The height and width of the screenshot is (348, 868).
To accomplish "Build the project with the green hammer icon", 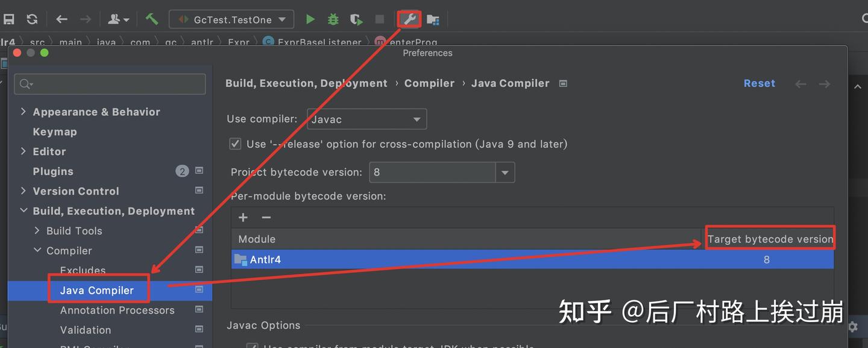I will [x=151, y=19].
